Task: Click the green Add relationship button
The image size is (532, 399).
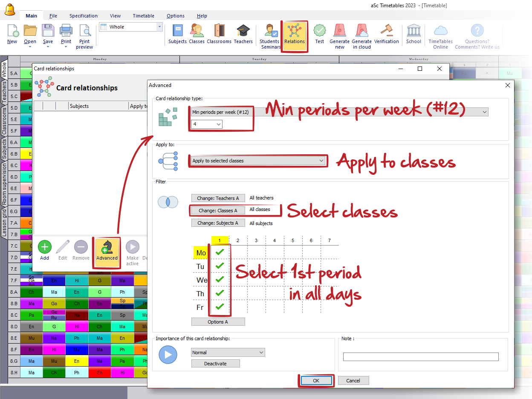Action: click(x=45, y=247)
